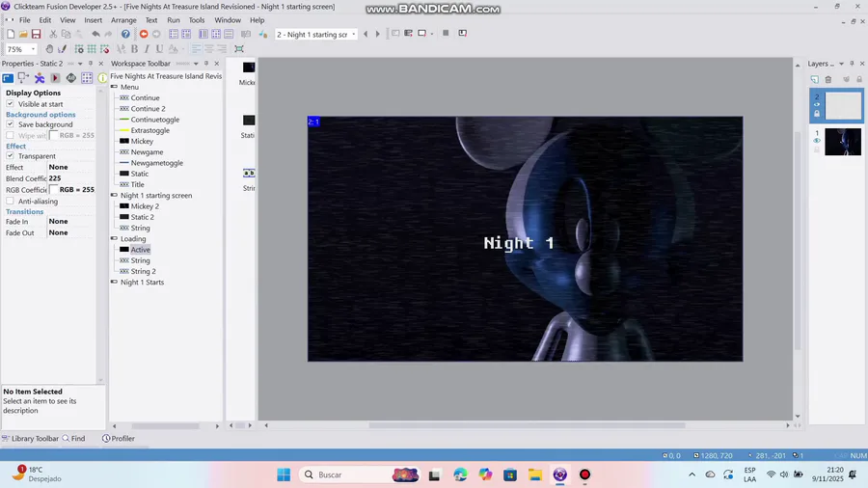Open grid setup icon with the gear
Viewport: 868px width, 488px height.
79,49
